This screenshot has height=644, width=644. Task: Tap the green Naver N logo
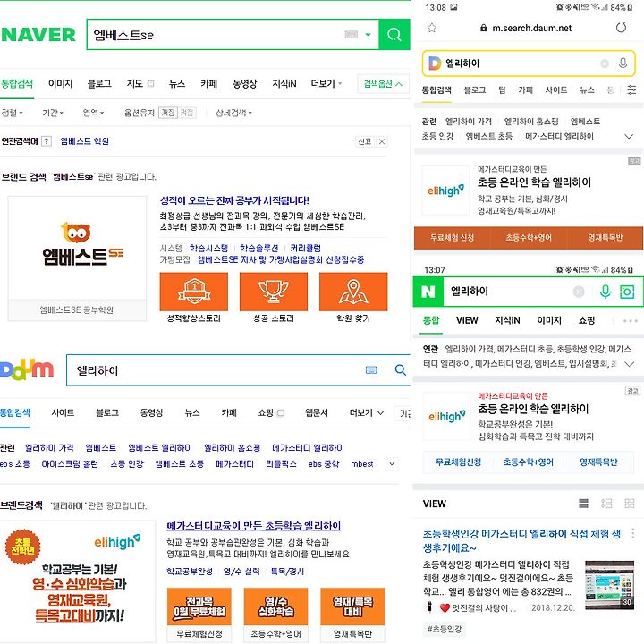428,292
